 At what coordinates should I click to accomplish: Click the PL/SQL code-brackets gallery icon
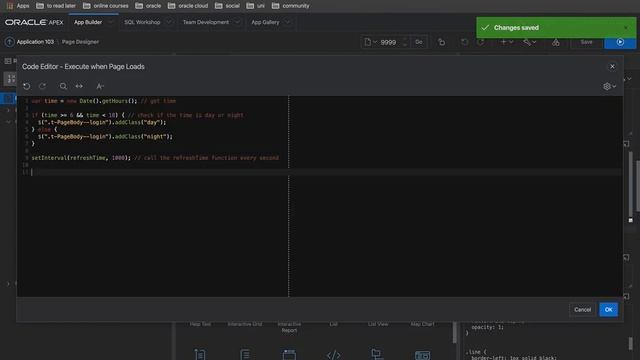(x=333, y=355)
